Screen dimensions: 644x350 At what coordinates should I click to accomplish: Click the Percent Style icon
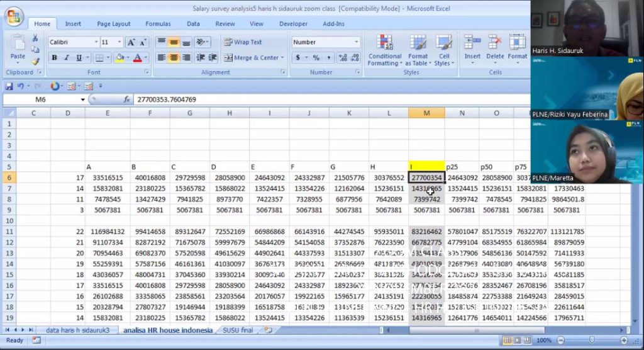point(316,58)
